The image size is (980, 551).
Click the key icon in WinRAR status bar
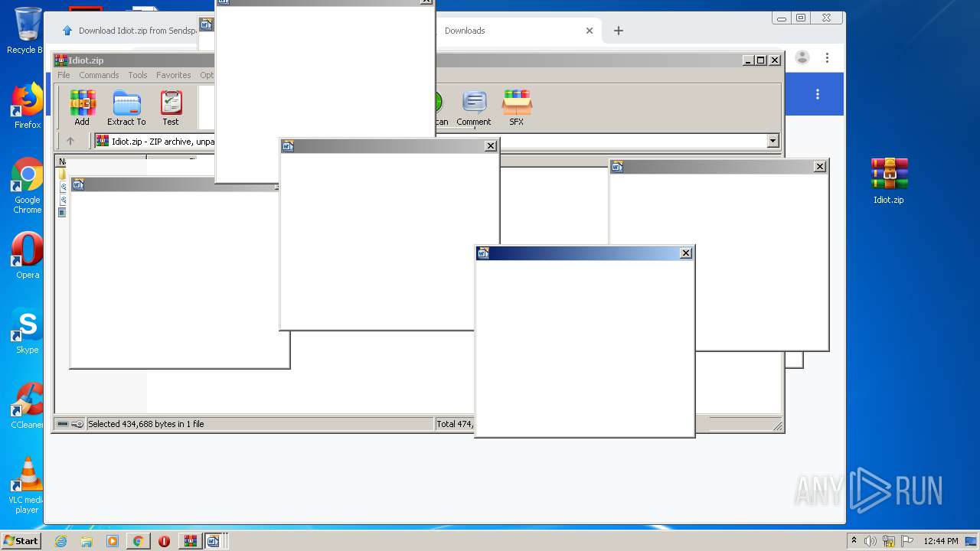pos(77,424)
